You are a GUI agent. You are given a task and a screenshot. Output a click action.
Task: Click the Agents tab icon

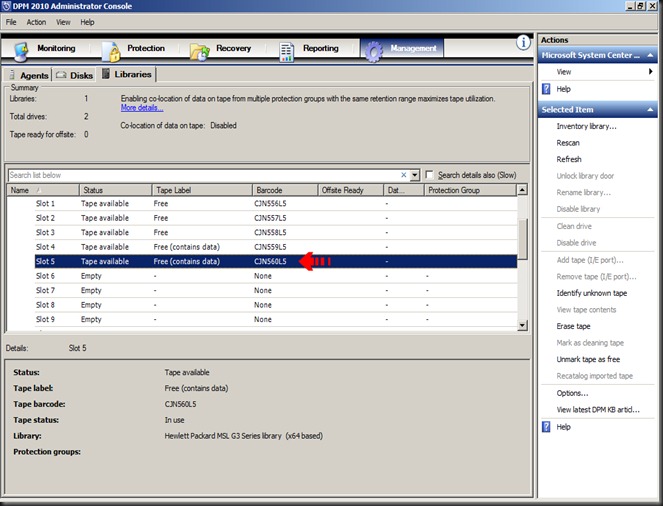[12, 75]
